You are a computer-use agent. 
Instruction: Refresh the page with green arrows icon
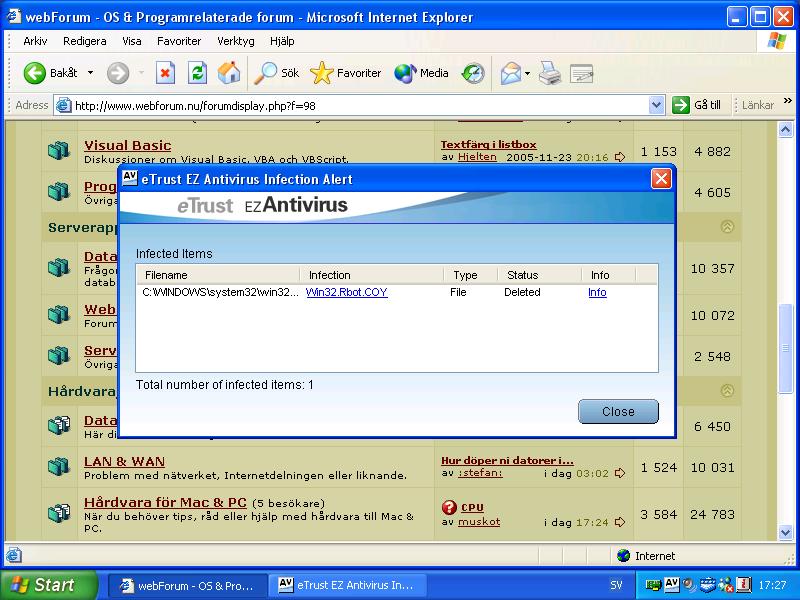[197, 73]
